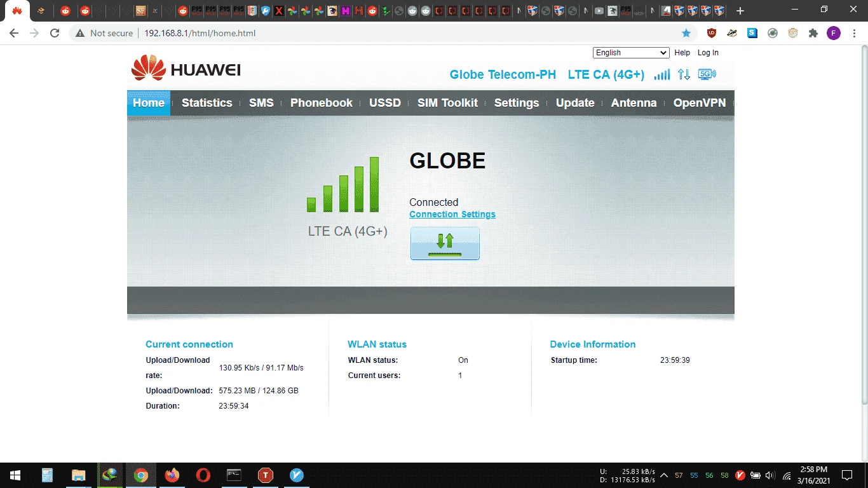Click the purple F profile avatar
Image resolution: width=868 pixels, height=488 pixels.
click(834, 33)
